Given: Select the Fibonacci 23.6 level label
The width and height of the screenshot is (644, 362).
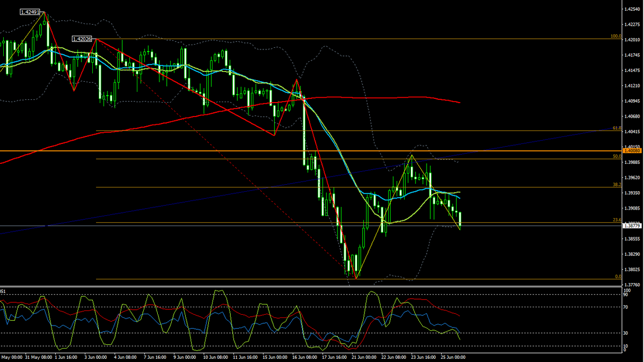Looking at the screenshot, I should coord(617,220).
